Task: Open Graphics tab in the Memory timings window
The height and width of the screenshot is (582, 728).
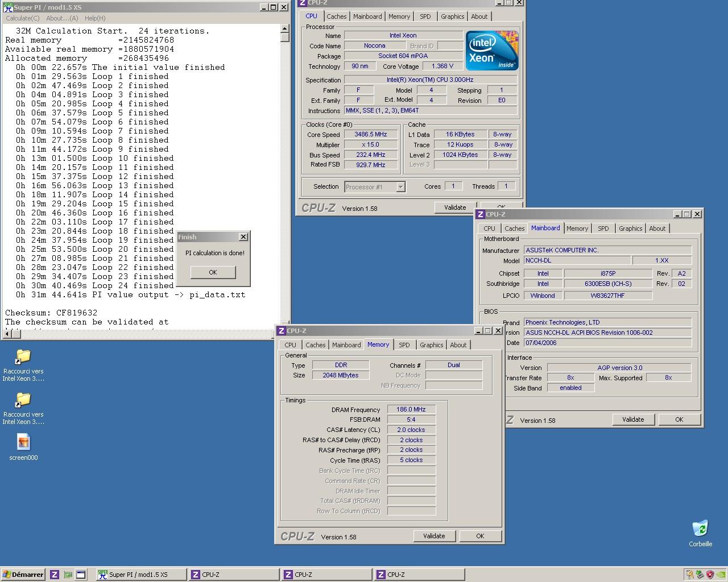Action: [432, 345]
